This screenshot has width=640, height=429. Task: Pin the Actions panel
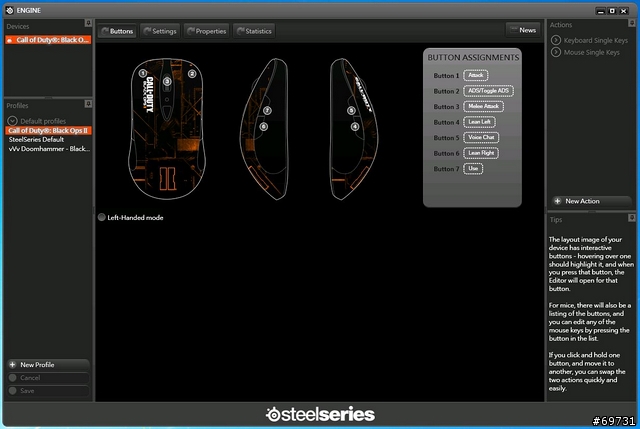(x=631, y=23)
